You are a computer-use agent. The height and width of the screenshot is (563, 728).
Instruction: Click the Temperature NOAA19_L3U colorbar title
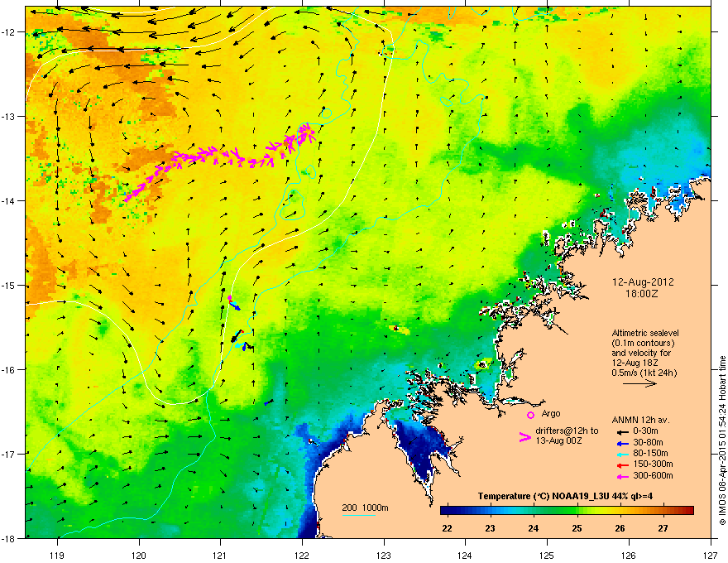tap(565, 496)
